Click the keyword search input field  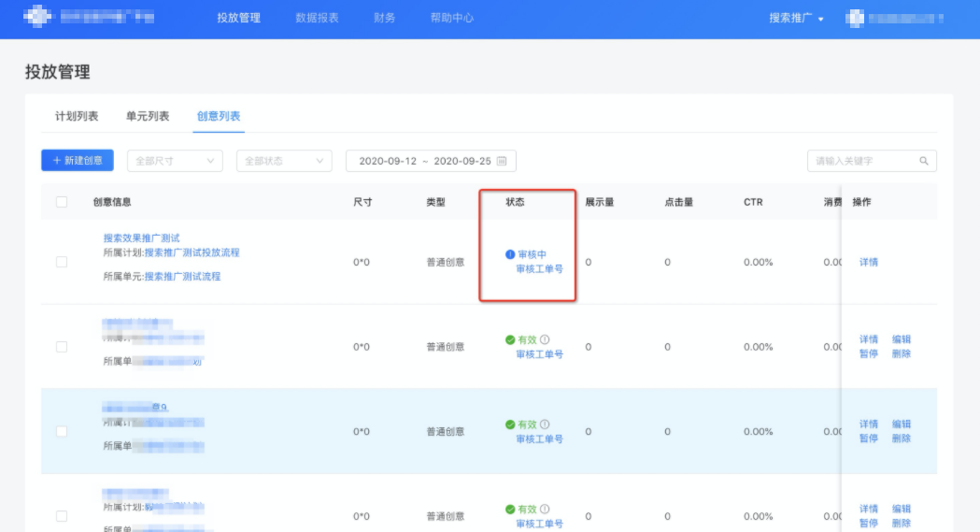[x=872, y=161]
